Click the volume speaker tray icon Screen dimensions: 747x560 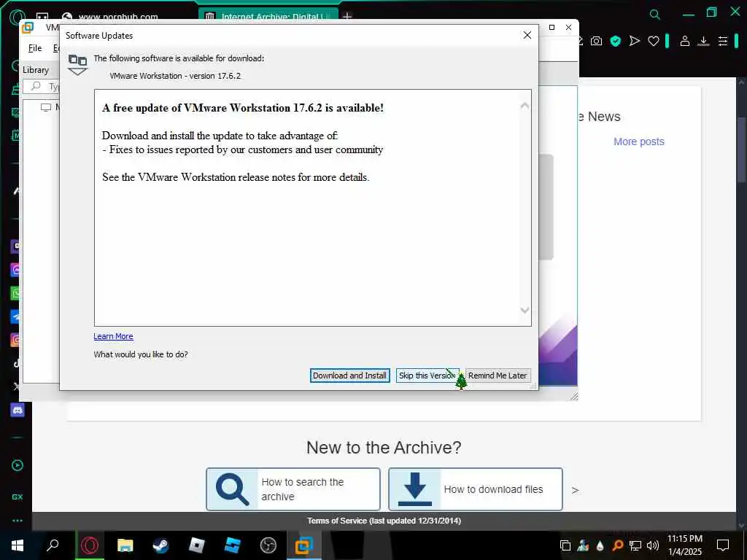(x=652, y=545)
